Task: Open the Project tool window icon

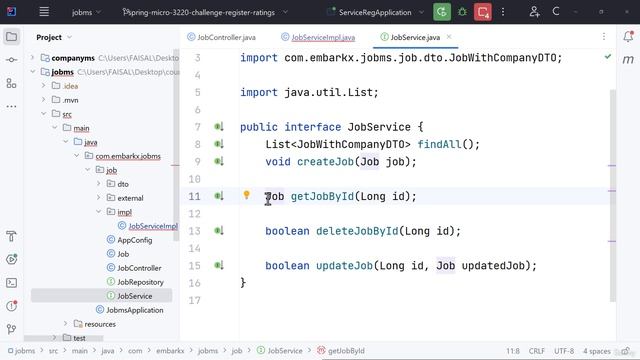Action: pos(11,37)
